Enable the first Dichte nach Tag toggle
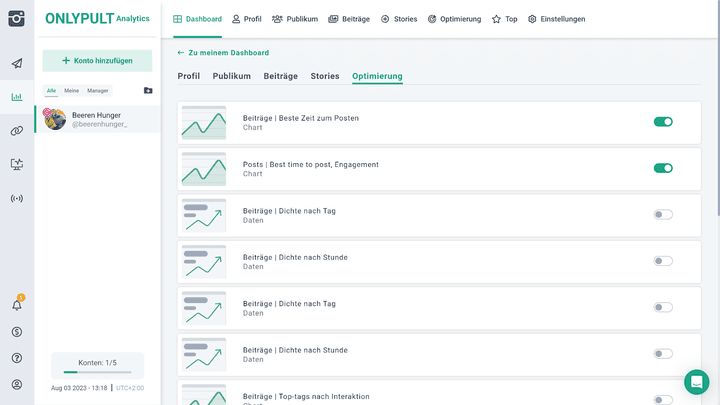The width and height of the screenshot is (720, 405). (x=663, y=214)
